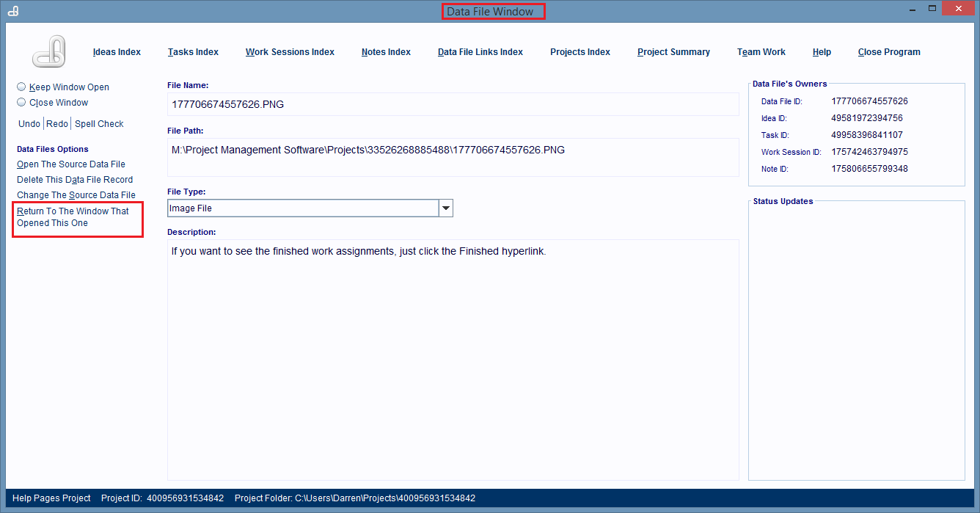980x513 pixels.
Task: Choose Close Program from menu bar
Action: tap(889, 52)
